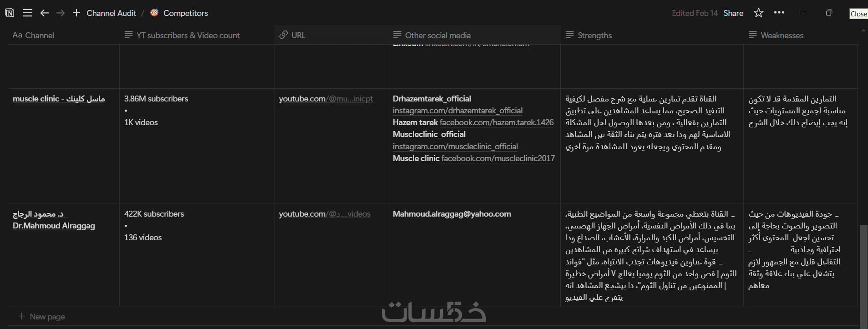This screenshot has width=868, height=329.
Task: Click text icon beside Strengths header
Action: pyautogui.click(x=569, y=35)
